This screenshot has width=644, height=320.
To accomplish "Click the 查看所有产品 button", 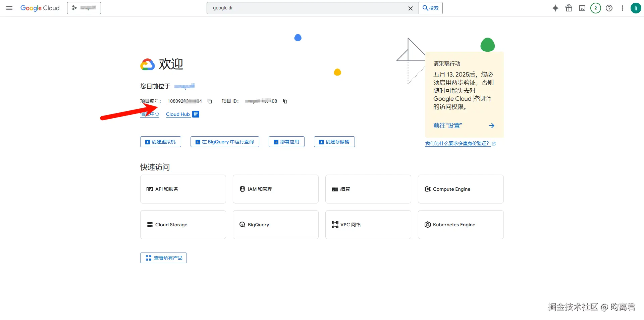I will (163, 258).
